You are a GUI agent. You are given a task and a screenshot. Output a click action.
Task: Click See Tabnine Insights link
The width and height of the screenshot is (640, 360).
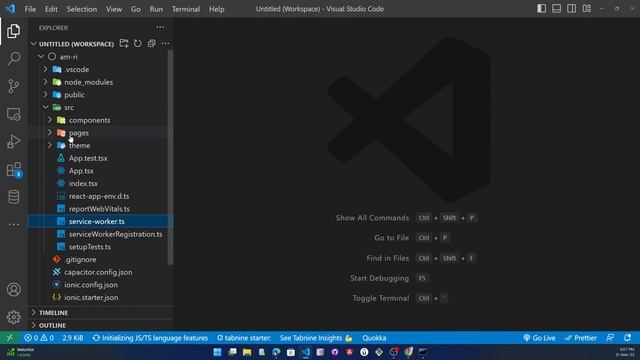[316, 338]
